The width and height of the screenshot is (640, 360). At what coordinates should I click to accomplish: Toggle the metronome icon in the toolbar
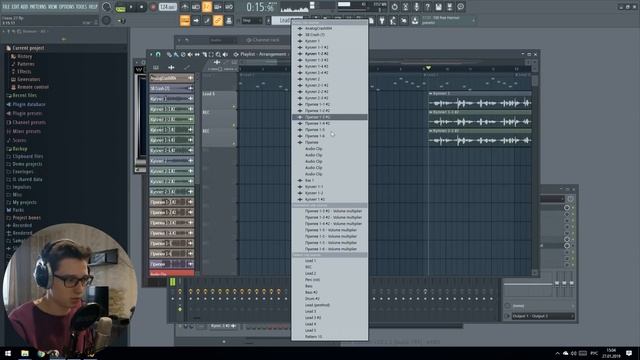click(x=185, y=7)
